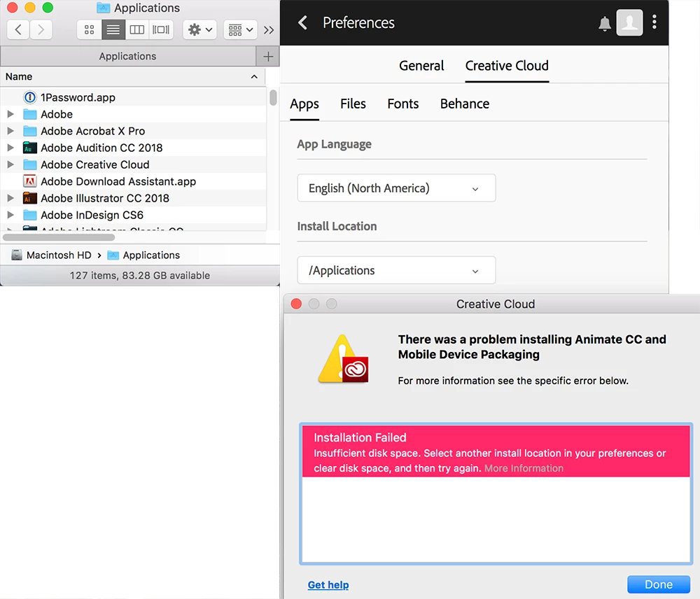Viewport: 700px width, 599px height.
Task: Click Adobe Illustrator CC 2018 icon
Action: [x=30, y=198]
